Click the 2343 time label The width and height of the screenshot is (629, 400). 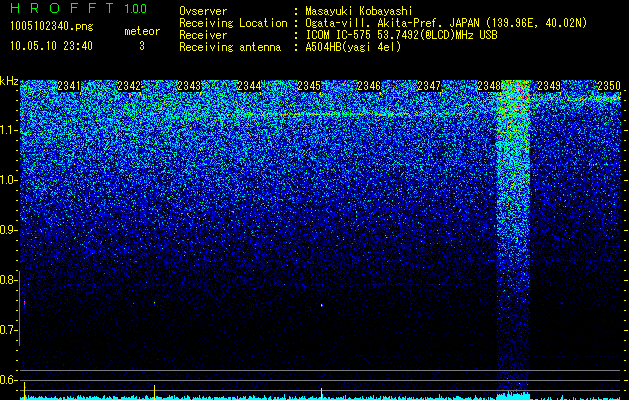pos(189,86)
